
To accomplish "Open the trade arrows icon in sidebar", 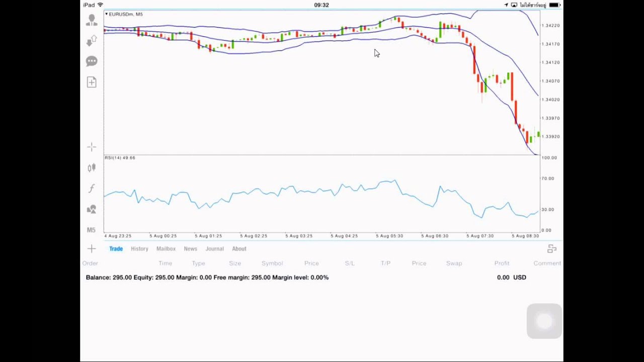I will click(92, 41).
